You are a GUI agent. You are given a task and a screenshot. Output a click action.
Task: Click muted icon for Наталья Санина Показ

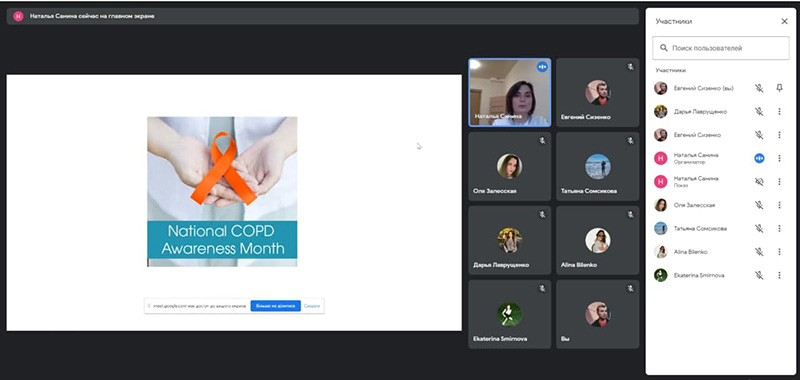point(759,182)
